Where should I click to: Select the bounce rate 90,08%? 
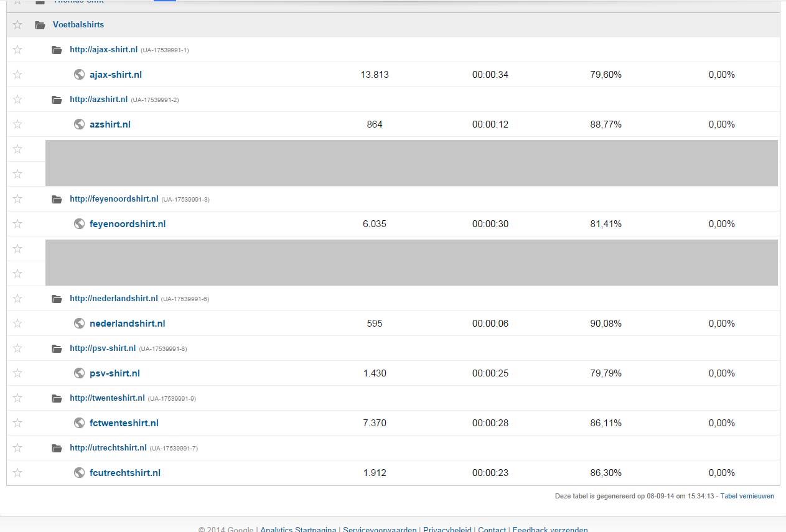point(606,324)
